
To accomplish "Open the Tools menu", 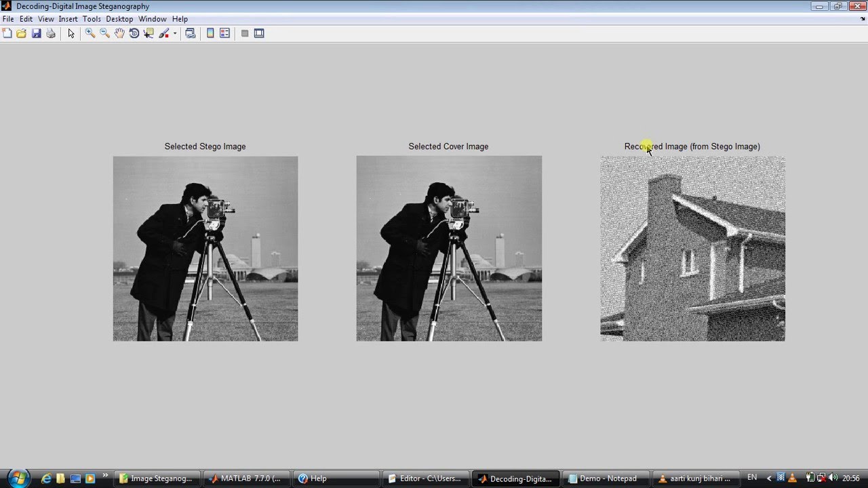I will [x=92, y=19].
